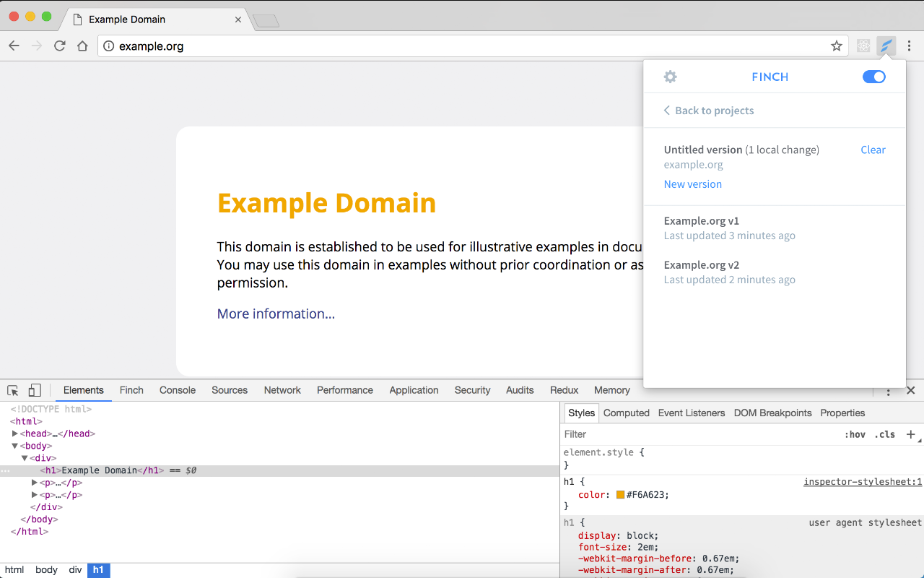The width and height of the screenshot is (924, 578).
Task: Reload the example.org page
Action: pyautogui.click(x=60, y=46)
